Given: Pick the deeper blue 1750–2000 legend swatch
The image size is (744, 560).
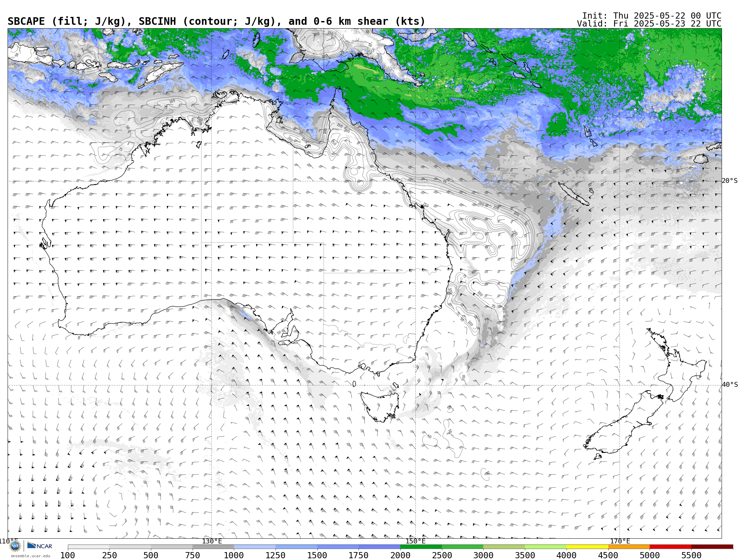Looking at the screenshot, I should (x=379, y=547).
